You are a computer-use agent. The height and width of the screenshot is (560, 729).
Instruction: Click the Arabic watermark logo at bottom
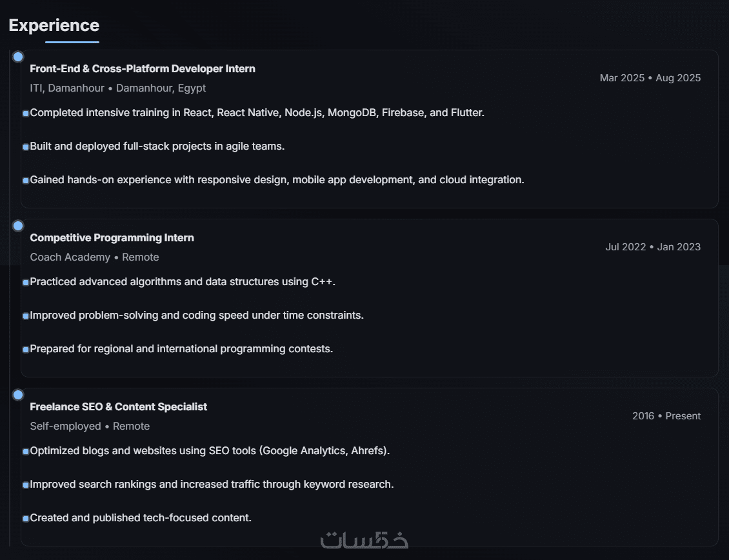coord(364,540)
